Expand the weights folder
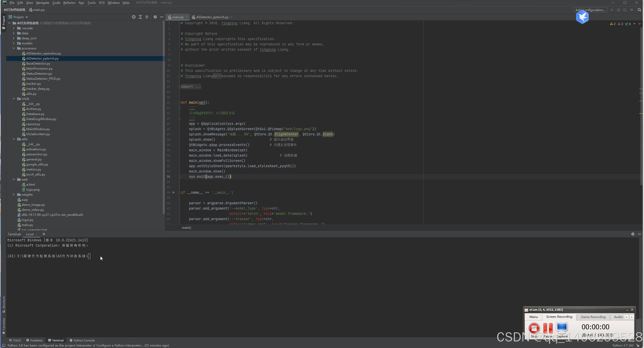The image size is (644, 348). click(x=14, y=194)
